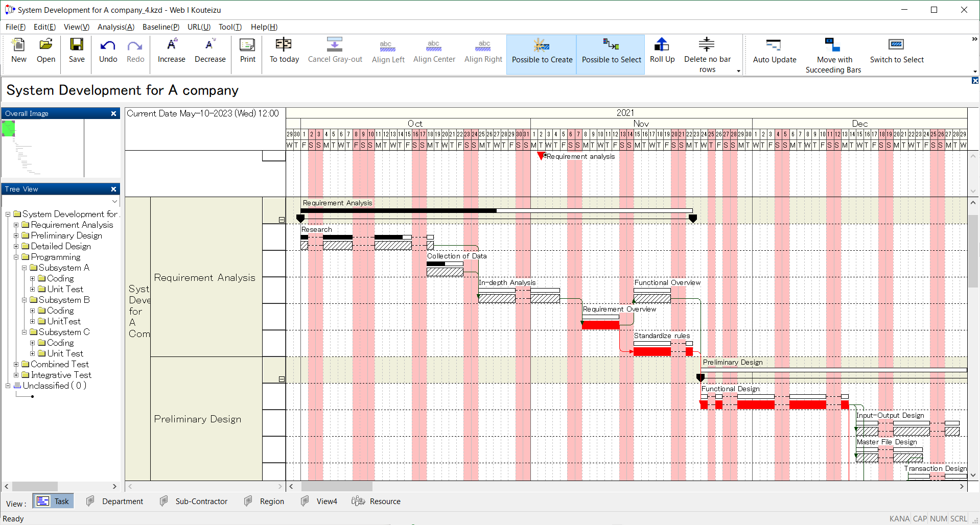Align text with Align Center
980x525 pixels.
(434, 51)
